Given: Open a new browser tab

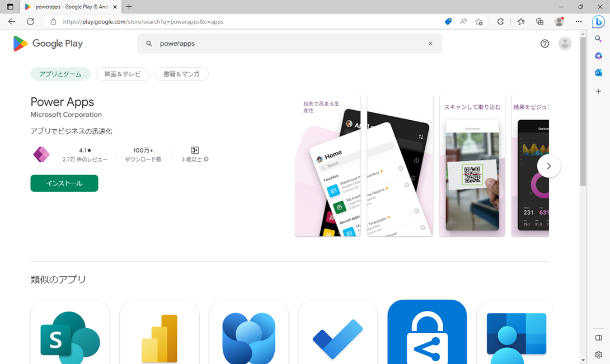Looking at the screenshot, I should pos(129,7).
